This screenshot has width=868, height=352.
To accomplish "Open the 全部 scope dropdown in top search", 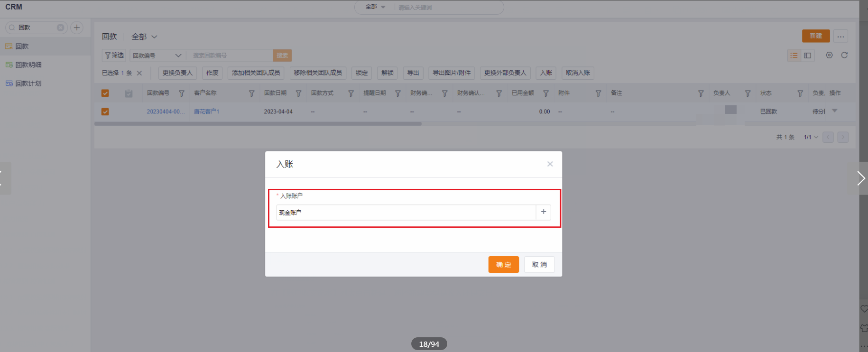I will click(x=375, y=7).
